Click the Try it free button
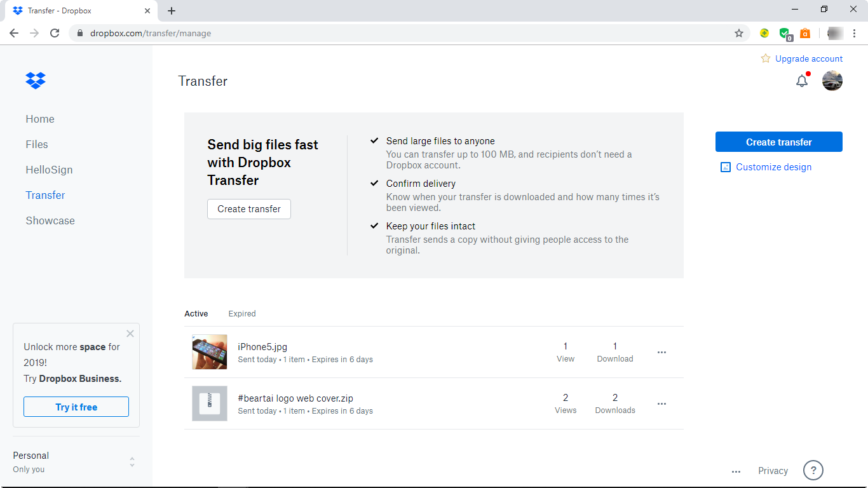This screenshot has height=488, width=868. [76, 407]
